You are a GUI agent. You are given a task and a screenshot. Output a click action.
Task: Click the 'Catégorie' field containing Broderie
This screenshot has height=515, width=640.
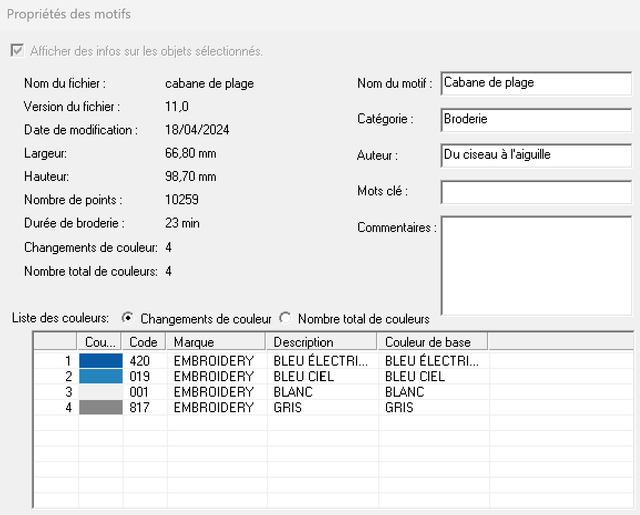[535, 119]
